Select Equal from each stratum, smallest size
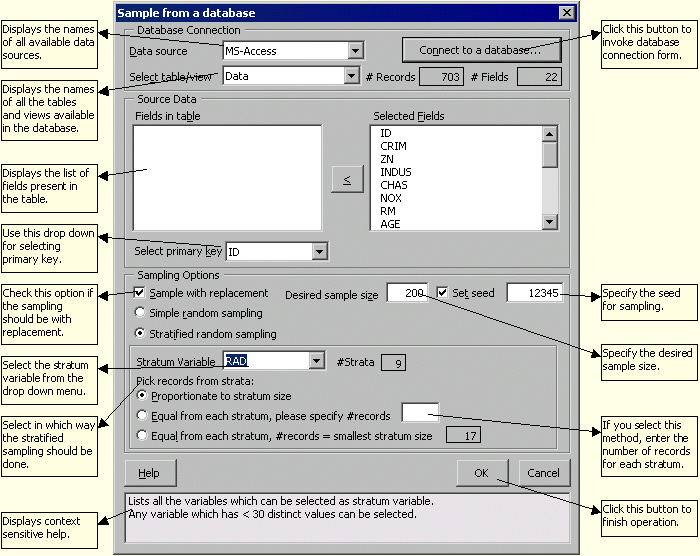The image size is (700, 556). click(142, 435)
